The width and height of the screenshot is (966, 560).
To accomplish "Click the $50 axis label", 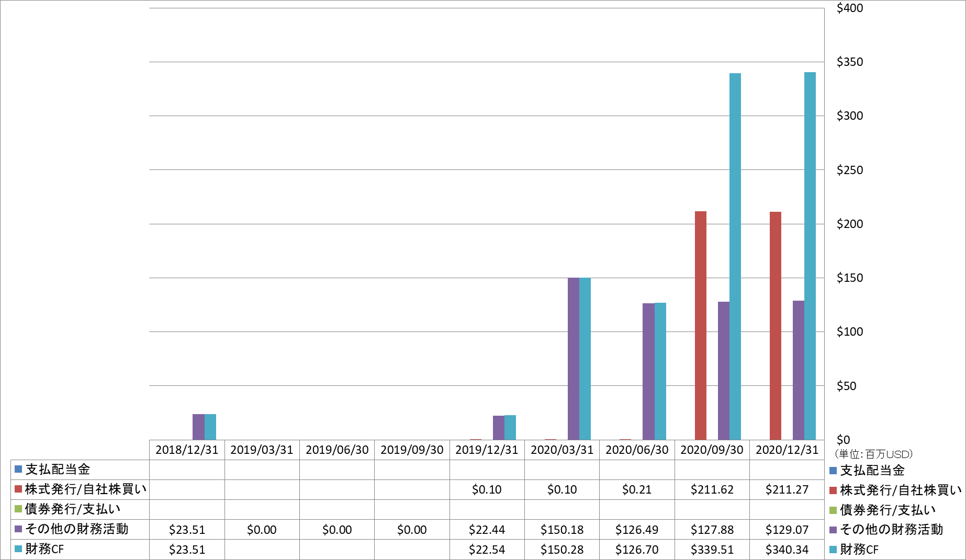I will pos(846,386).
